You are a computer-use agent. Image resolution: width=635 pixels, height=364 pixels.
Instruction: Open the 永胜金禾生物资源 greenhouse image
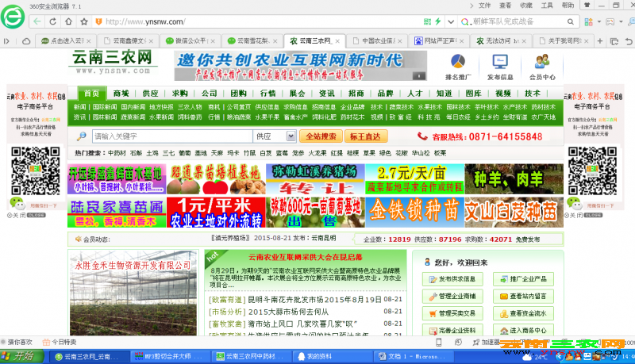click(x=133, y=293)
